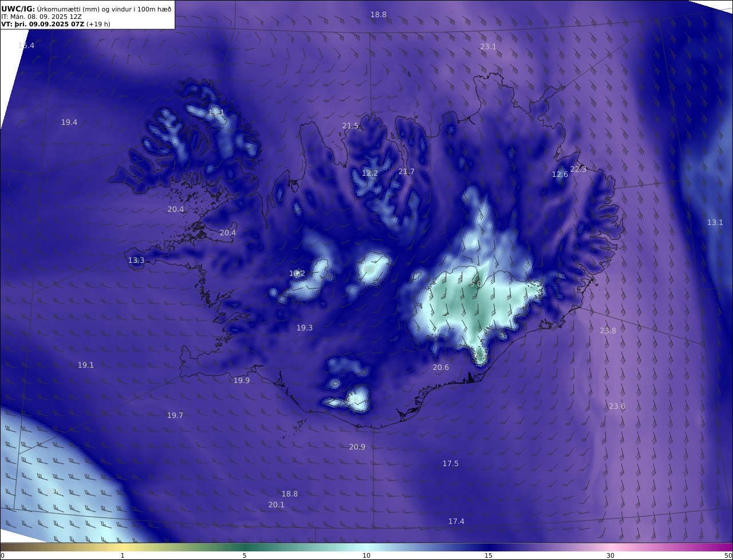This screenshot has width=733, height=560.
Task: Select the 17.5 value label
Action: pyautogui.click(x=451, y=463)
